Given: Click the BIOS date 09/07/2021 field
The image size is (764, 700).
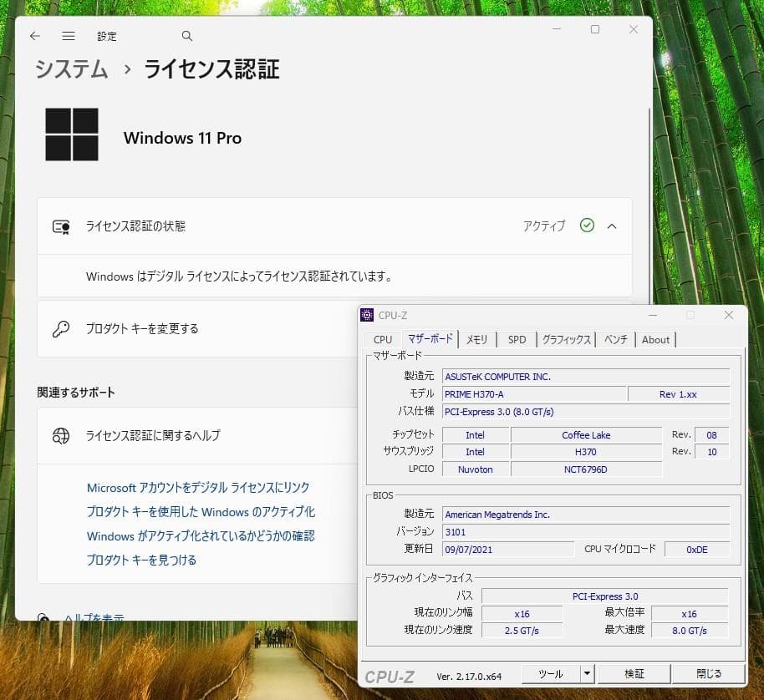Looking at the screenshot, I should 508,549.
